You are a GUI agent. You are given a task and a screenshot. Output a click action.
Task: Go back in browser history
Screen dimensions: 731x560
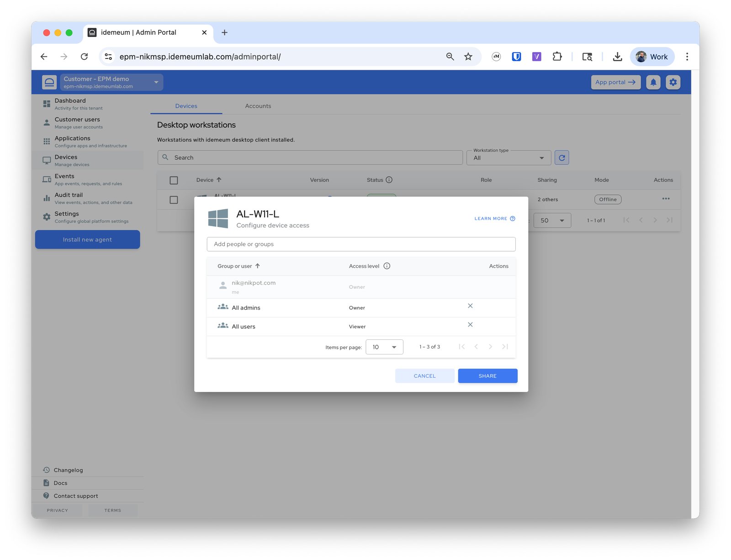[x=44, y=57]
